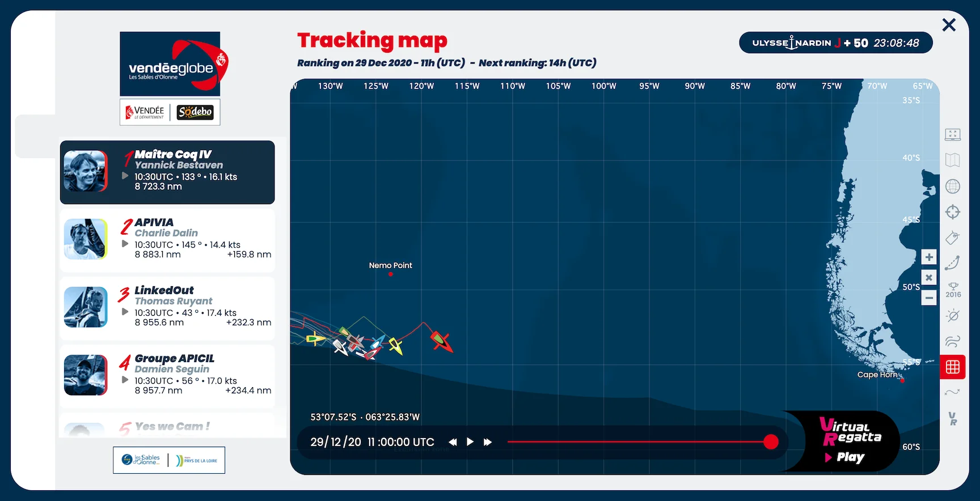Click 'Next ranking: 14h (UTC)' text
980x501 pixels.
point(538,63)
